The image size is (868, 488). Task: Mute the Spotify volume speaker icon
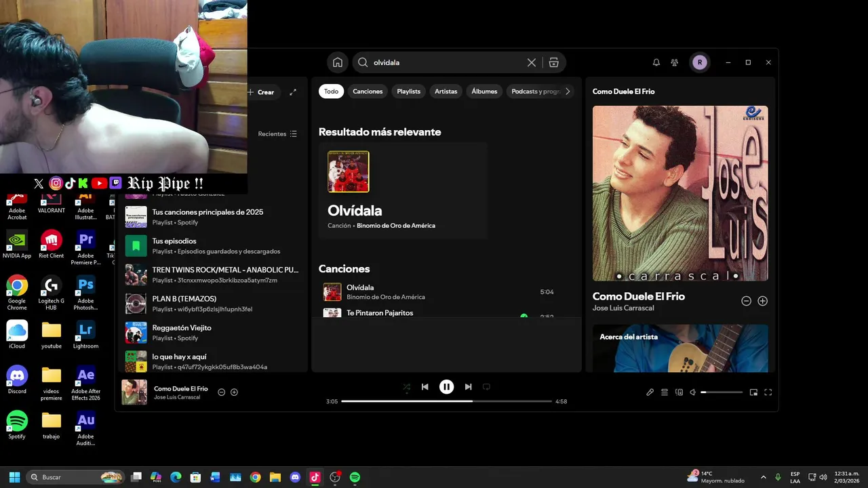pos(693,392)
